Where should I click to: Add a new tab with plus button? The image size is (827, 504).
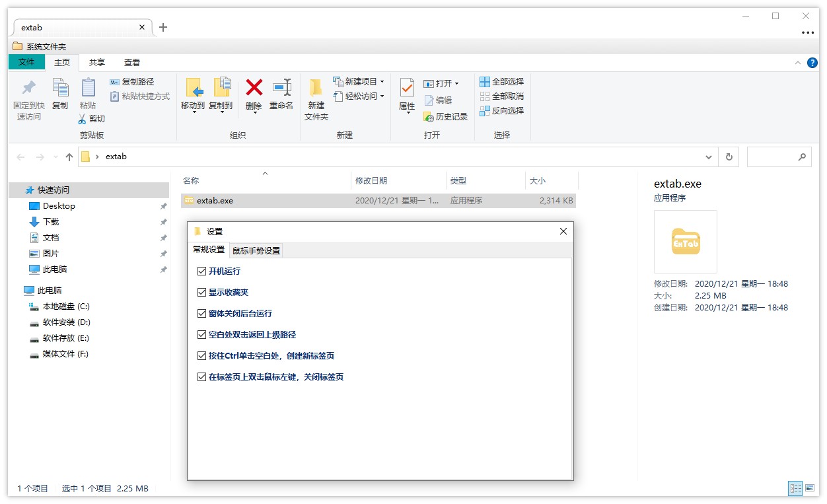163,27
